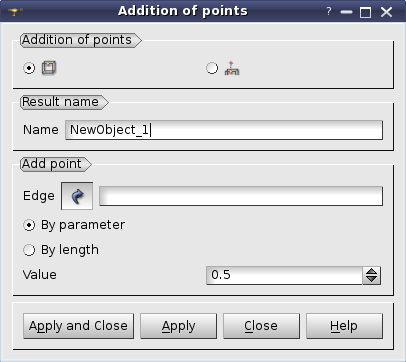The height and width of the screenshot is (362, 406).
Task: Open Help for addition of points
Action: click(344, 326)
